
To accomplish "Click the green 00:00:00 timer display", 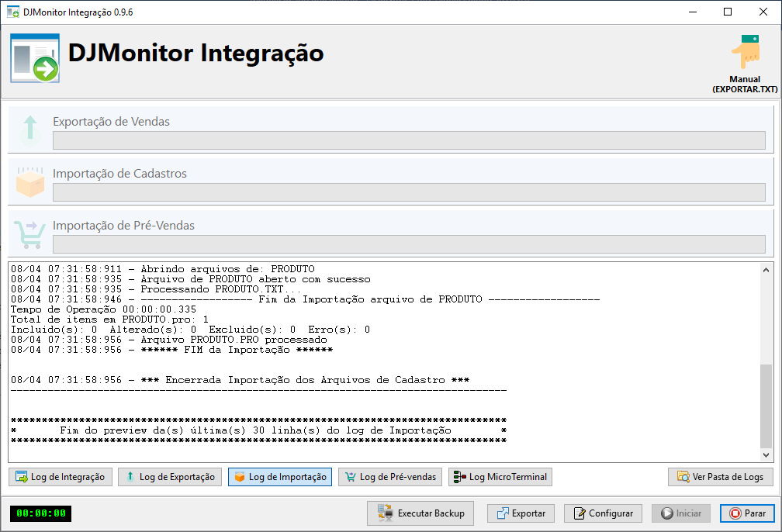I will 41,513.
